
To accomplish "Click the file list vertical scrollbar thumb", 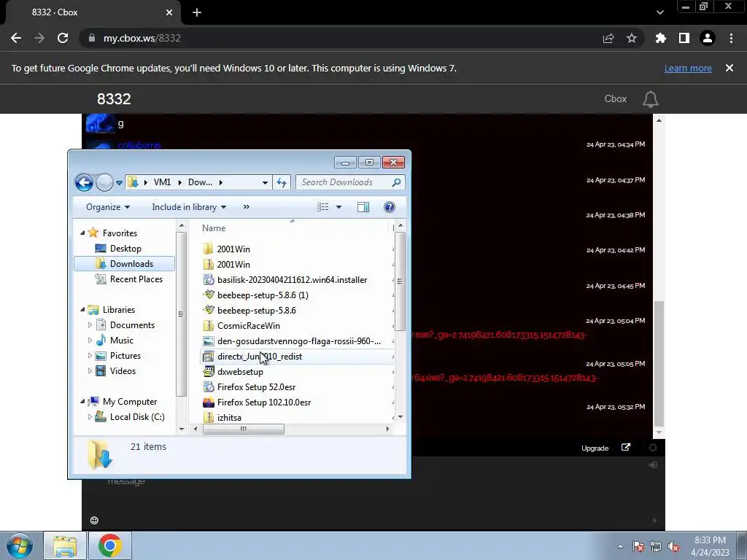I will 400,281.
